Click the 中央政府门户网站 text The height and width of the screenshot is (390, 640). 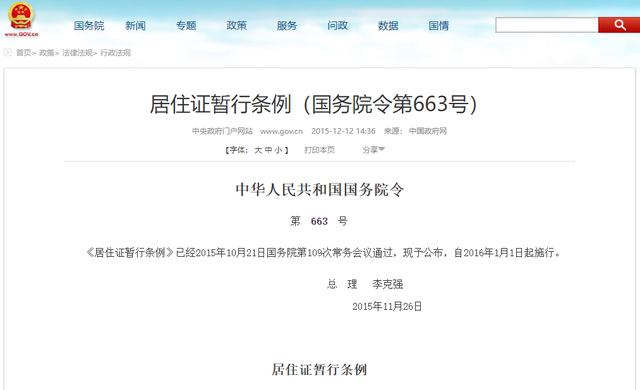coord(222,131)
